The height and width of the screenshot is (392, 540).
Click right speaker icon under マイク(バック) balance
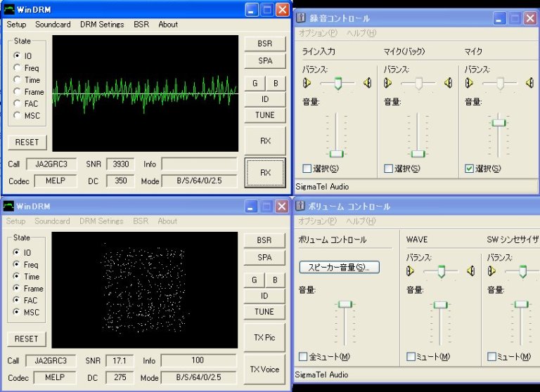pos(449,83)
